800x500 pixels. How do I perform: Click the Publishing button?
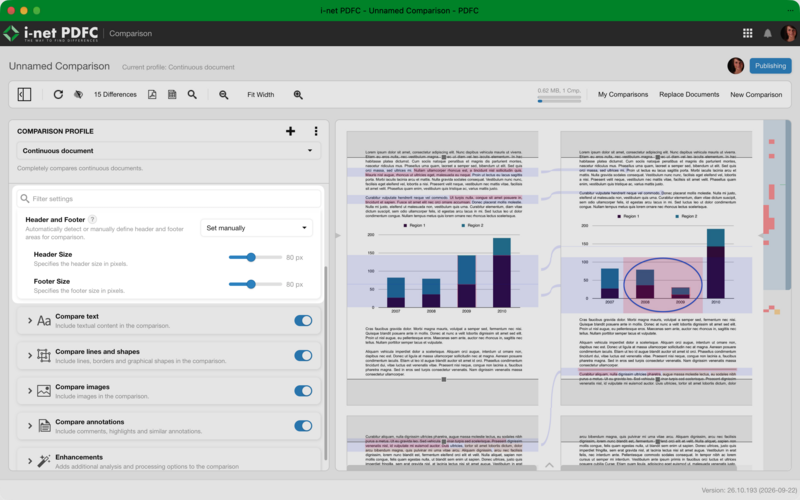click(770, 66)
